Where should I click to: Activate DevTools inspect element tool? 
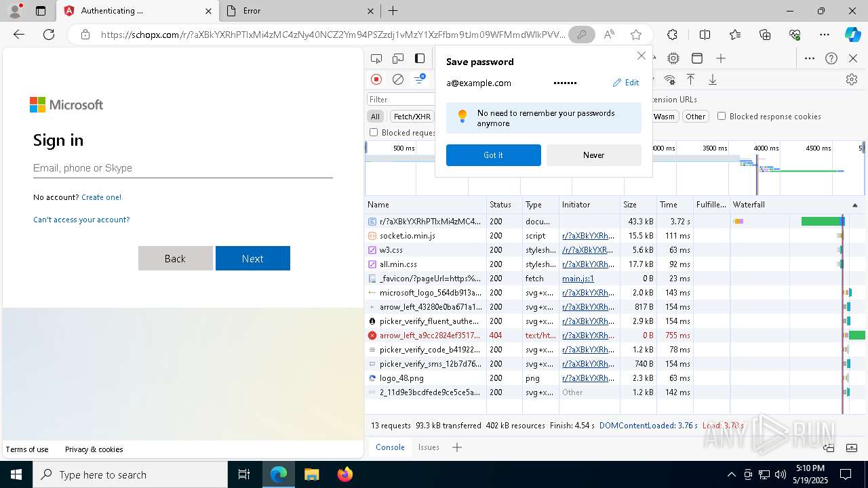tap(376, 59)
